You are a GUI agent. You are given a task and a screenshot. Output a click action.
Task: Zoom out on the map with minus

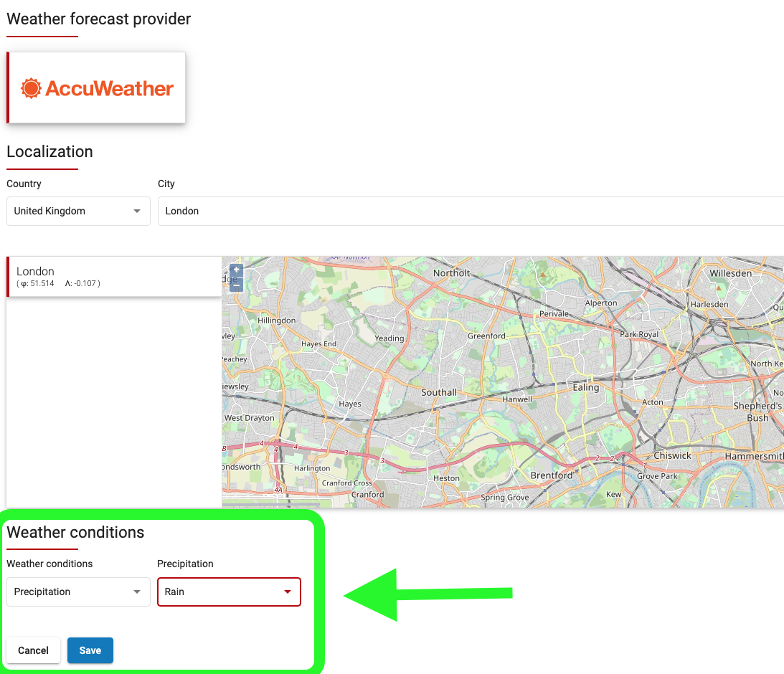tap(236, 284)
